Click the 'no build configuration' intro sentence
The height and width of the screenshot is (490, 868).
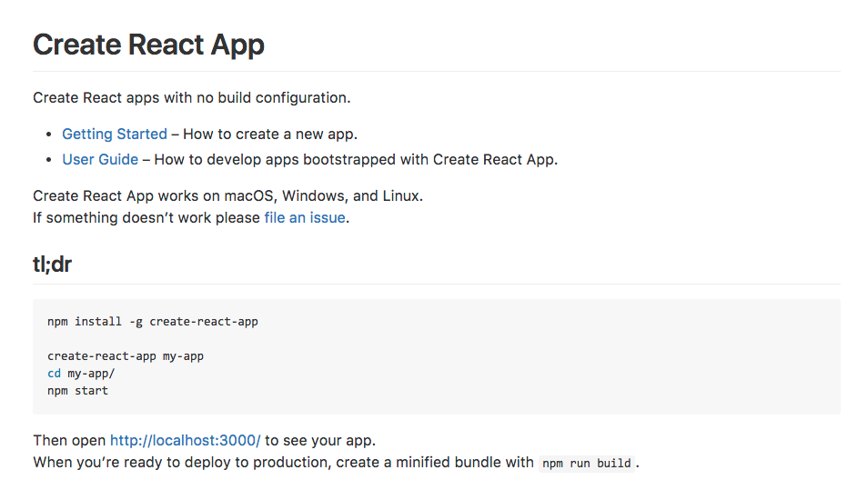coord(191,97)
